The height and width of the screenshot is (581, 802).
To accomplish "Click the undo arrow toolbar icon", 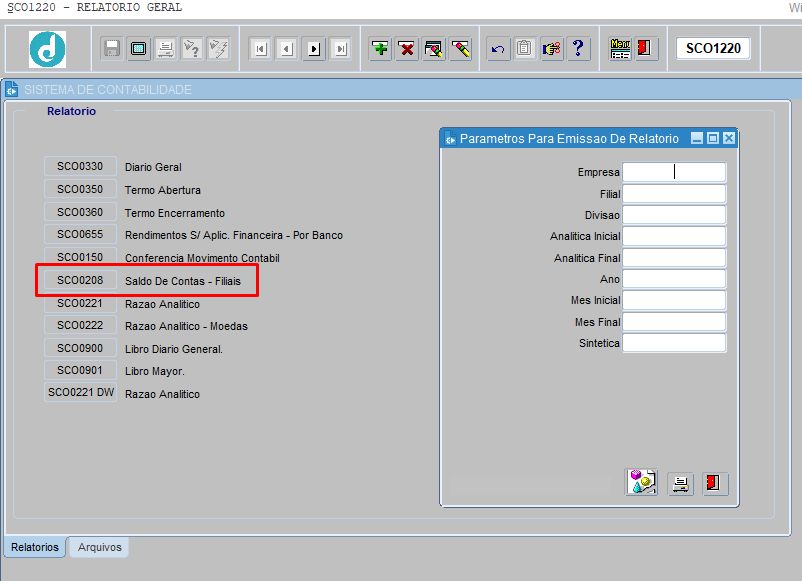I will [498, 49].
